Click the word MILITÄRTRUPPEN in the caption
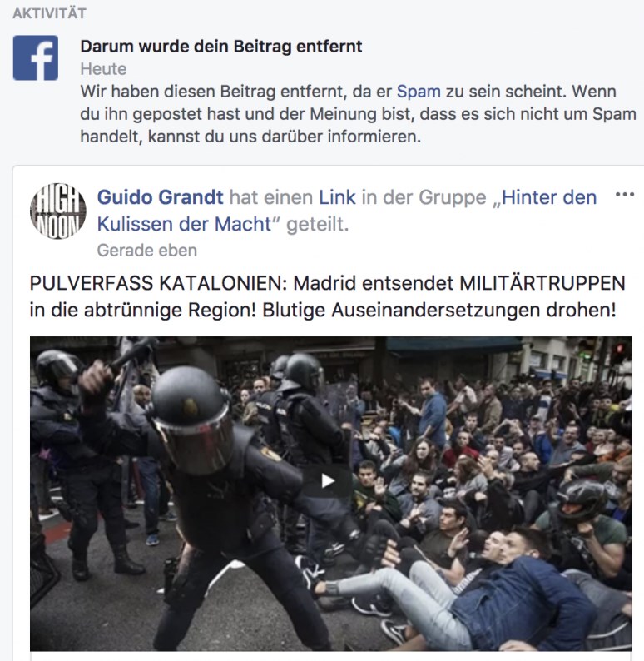This screenshot has height=661, width=644. 542,283
